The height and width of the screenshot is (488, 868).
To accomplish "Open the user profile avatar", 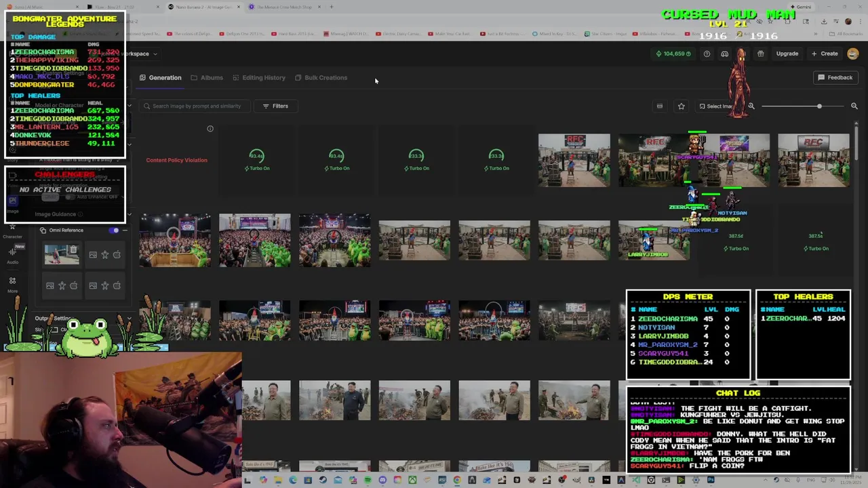I will [x=853, y=54].
